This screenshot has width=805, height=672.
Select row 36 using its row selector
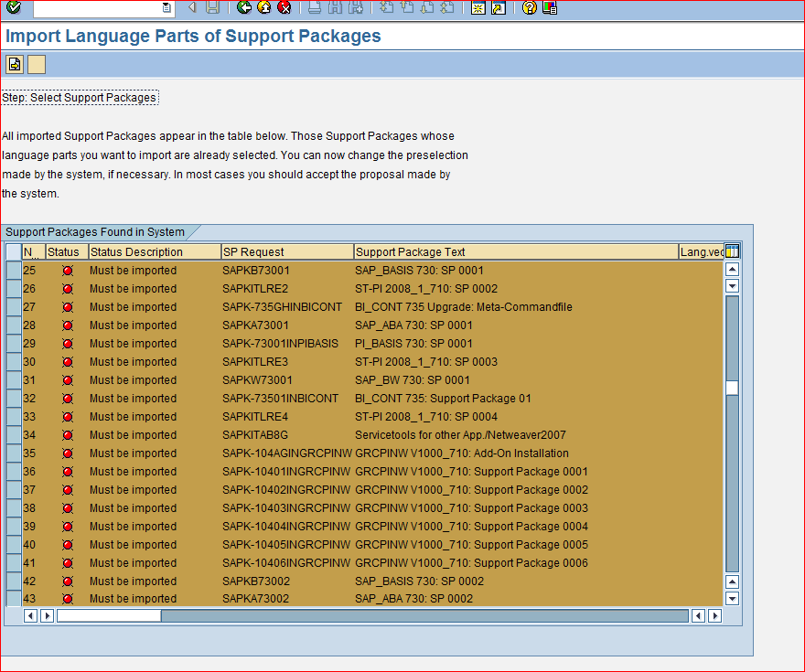point(14,472)
